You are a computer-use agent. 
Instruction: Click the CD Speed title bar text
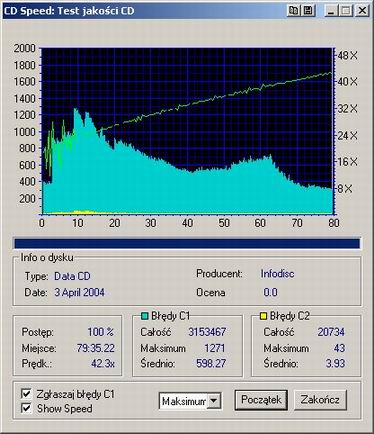pos(69,11)
